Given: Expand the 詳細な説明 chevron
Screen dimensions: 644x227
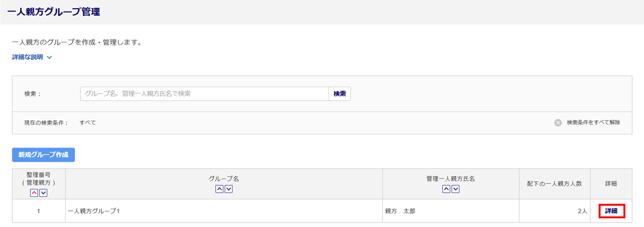Looking at the screenshot, I should 49,57.
